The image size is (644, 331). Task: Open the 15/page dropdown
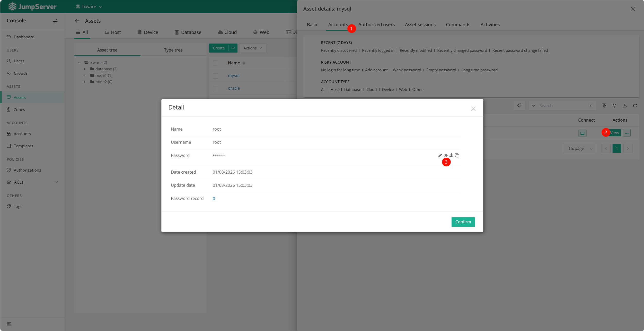579,149
